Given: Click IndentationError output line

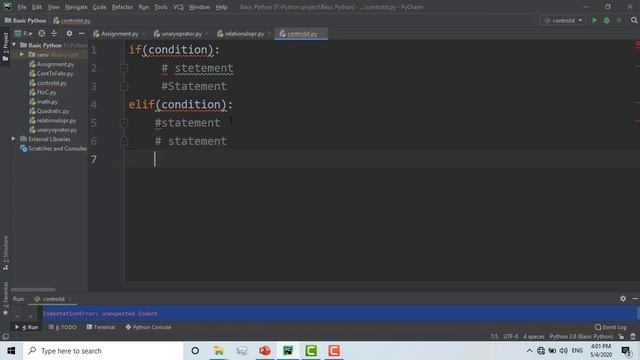Looking at the screenshot, I should click(100, 314).
